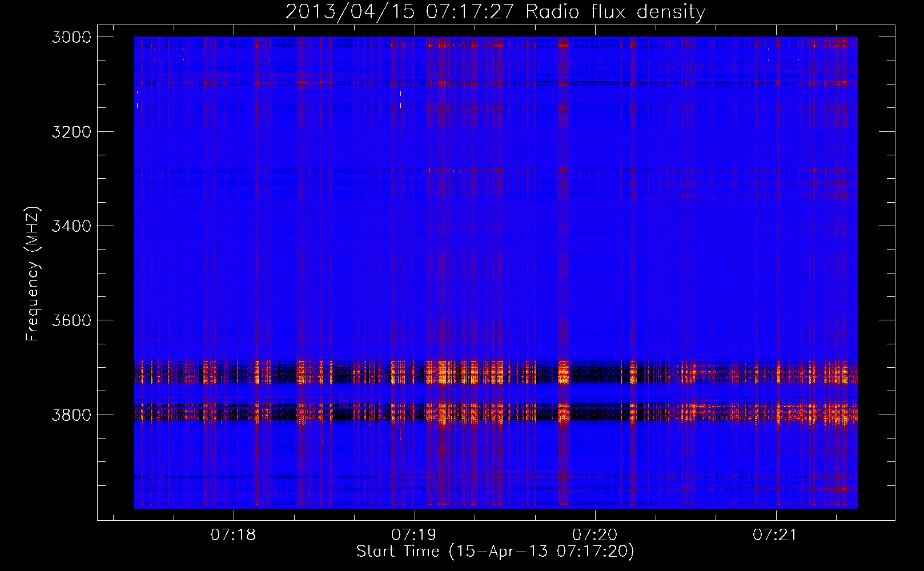Click the 'Start Time (15-Apr-13 07:17:20)' label

coord(495,552)
